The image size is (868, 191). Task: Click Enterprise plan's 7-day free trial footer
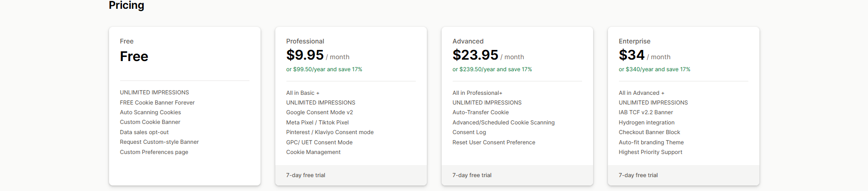[638, 175]
